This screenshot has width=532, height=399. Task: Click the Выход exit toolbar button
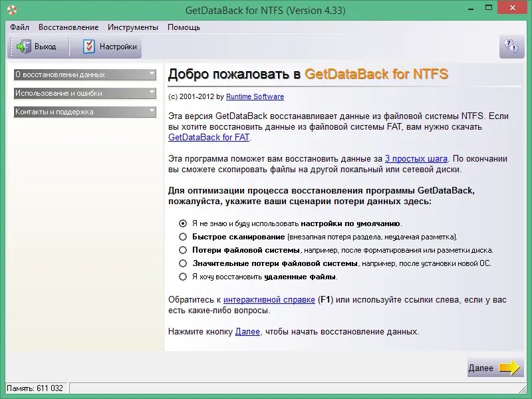37,47
